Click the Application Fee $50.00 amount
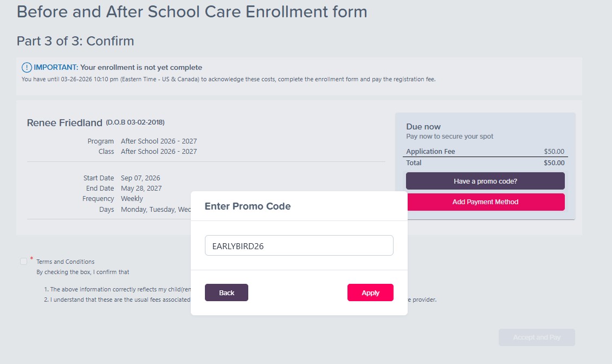Image resolution: width=612 pixels, height=364 pixels. (554, 152)
